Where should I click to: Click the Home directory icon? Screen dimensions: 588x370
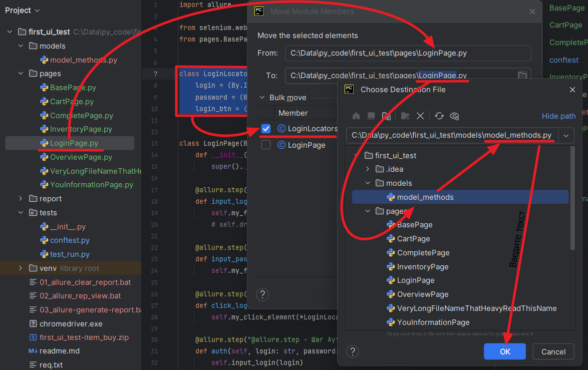point(356,116)
